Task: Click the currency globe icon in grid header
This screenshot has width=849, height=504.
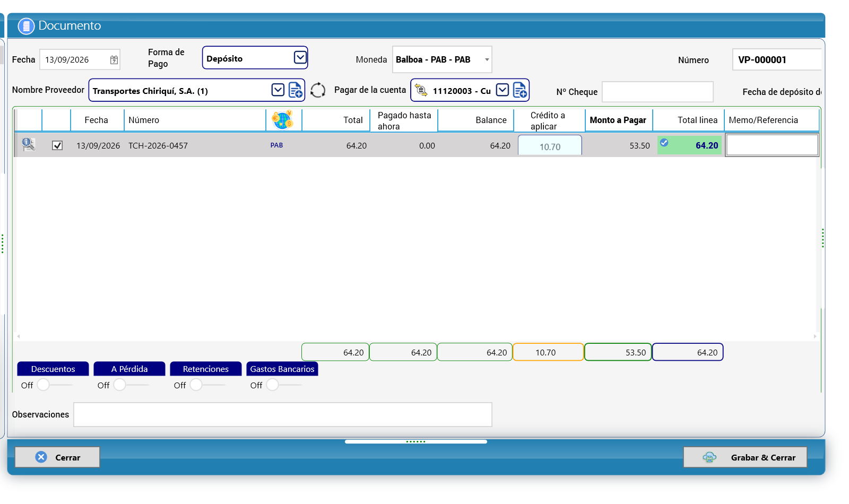Action: [282, 120]
